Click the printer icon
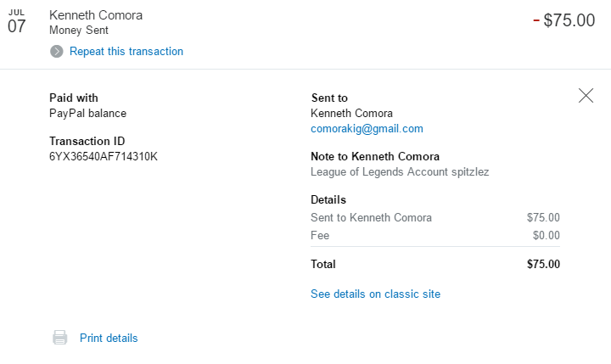The width and height of the screenshot is (611, 364). [60, 338]
